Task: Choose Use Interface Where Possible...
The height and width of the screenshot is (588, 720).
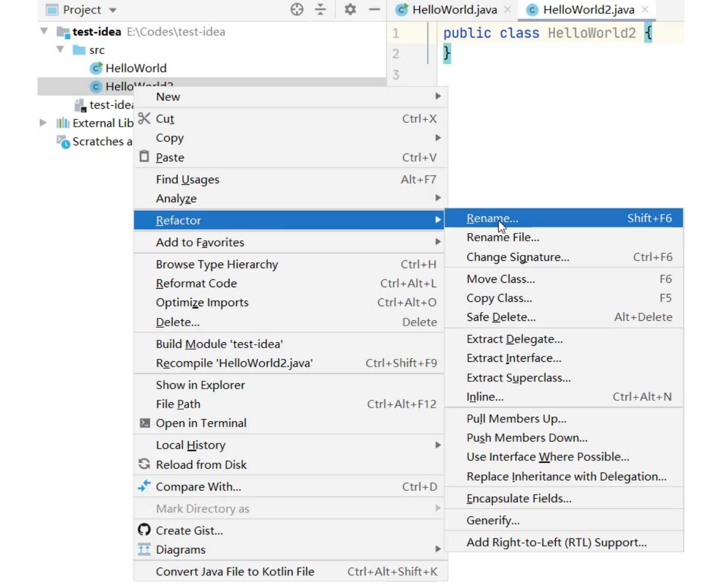Action: pos(564,457)
